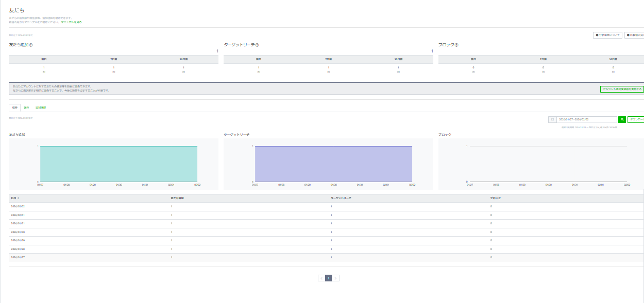Click the green search magnifier button
Image resolution: width=644 pixels, height=303 pixels.
click(x=622, y=119)
